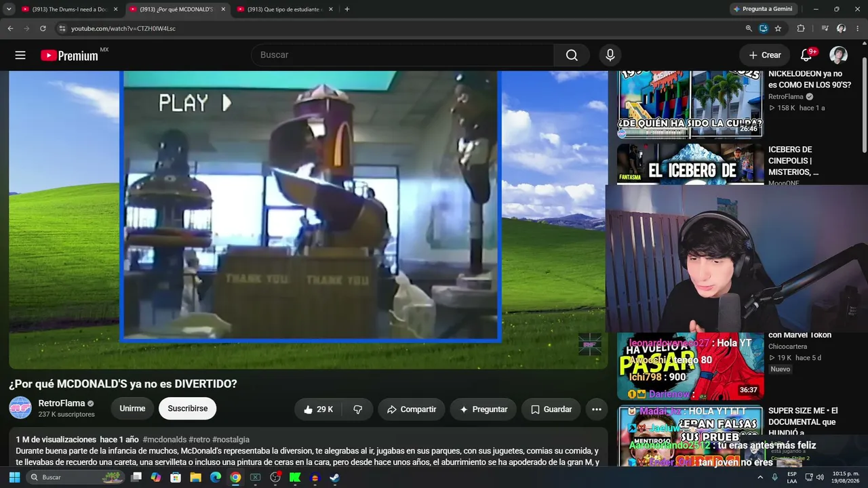Open the RetroFlama channel name link
The height and width of the screenshot is (488, 868).
pyautogui.click(x=62, y=403)
